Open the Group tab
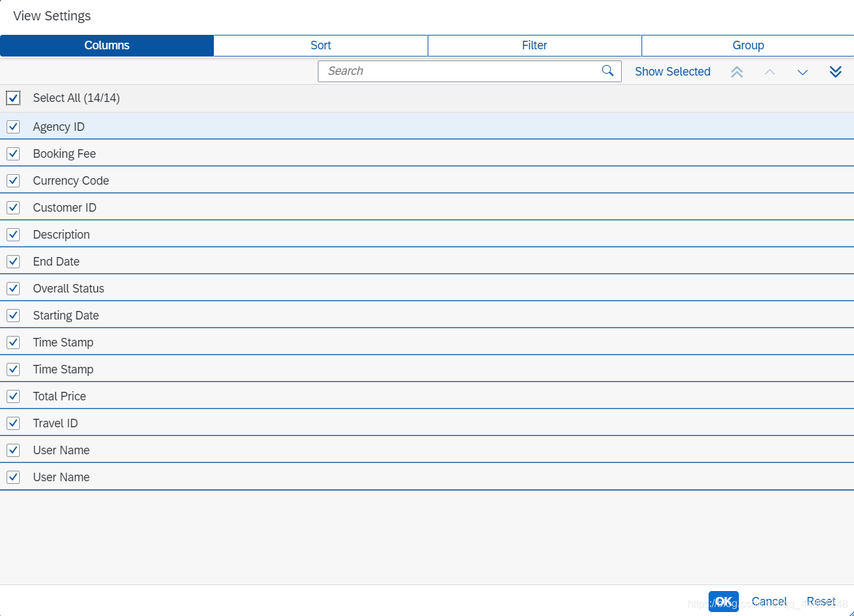 tap(748, 45)
